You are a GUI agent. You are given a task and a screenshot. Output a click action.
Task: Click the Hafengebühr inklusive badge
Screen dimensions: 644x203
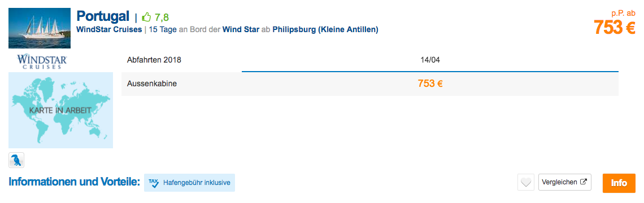[189, 183]
